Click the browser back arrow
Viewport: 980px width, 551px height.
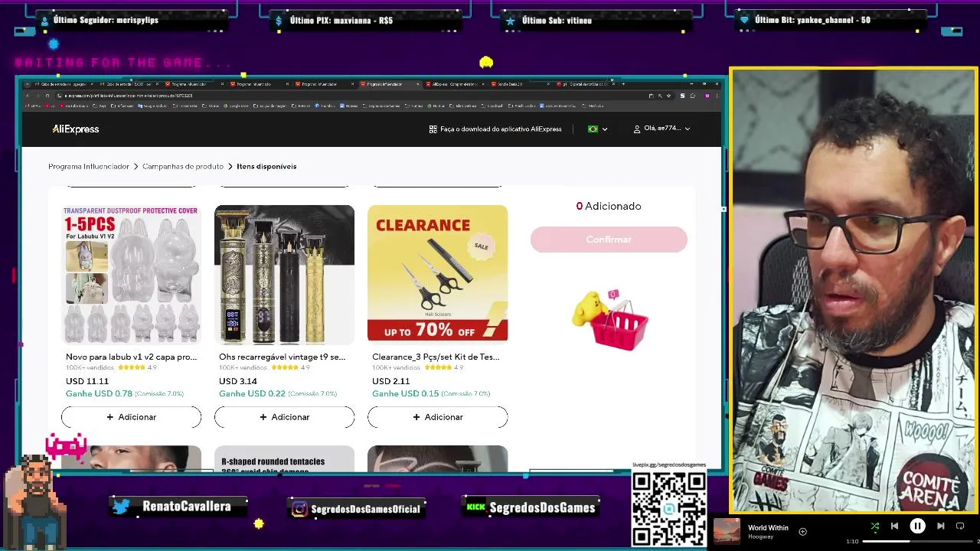pos(28,96)
